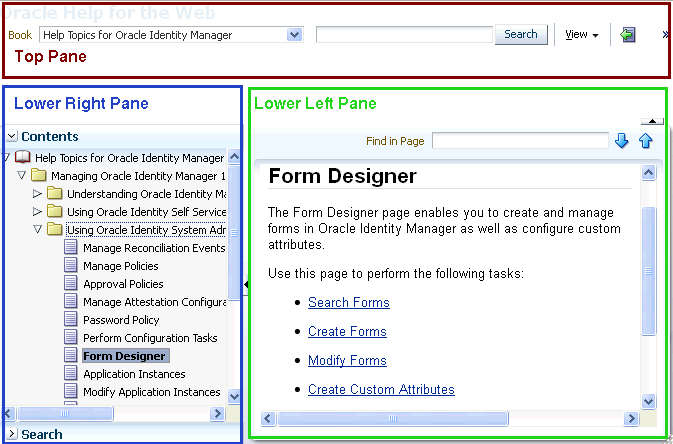Click Contents tree scroll left arrow

pos(9,413)
